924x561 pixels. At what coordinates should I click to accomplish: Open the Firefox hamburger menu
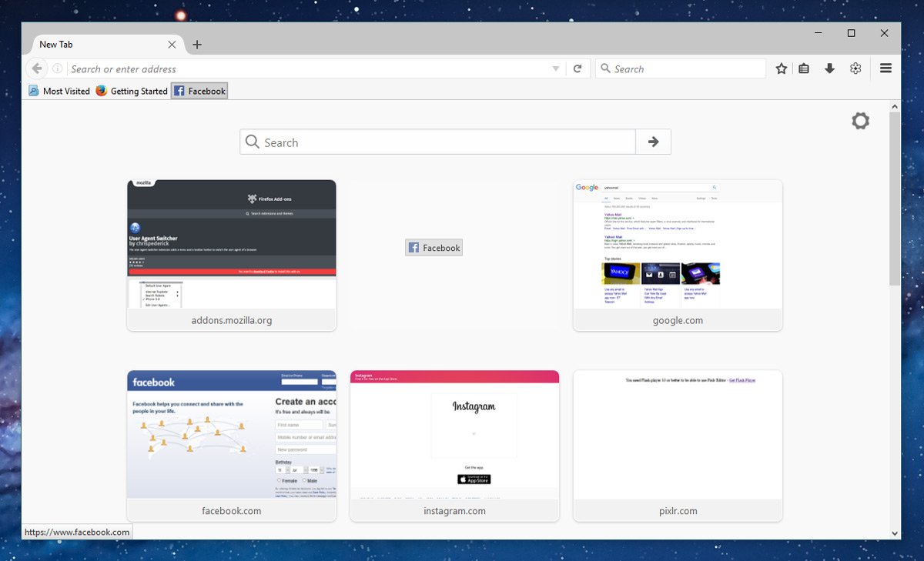pos(885,68)
